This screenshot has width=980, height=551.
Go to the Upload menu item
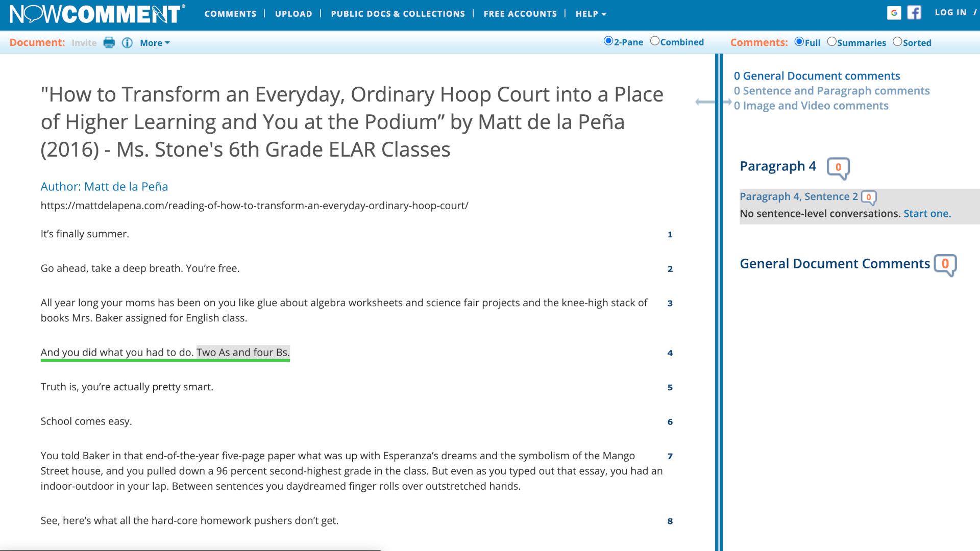click(293, 14)
